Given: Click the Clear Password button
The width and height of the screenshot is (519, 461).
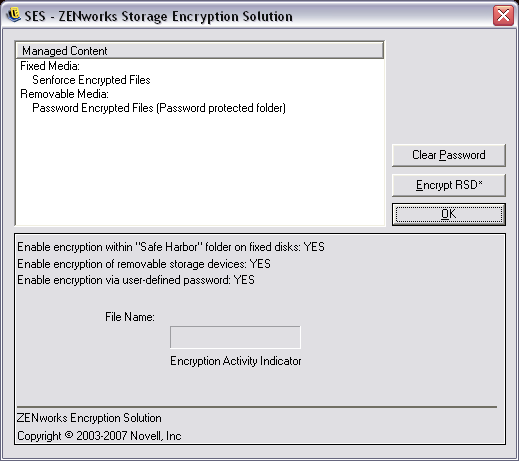Looking at the screenshot, I should click(x=449, y=155).
